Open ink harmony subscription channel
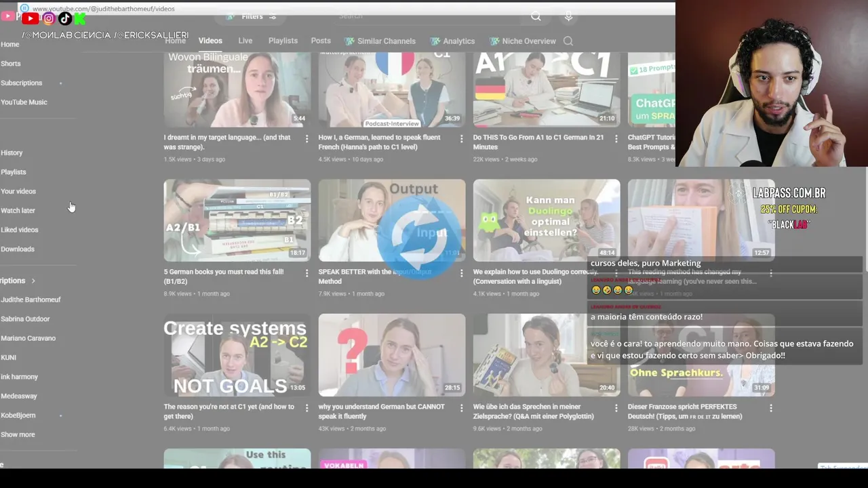 pyautogui.click(x=19, y=377)
